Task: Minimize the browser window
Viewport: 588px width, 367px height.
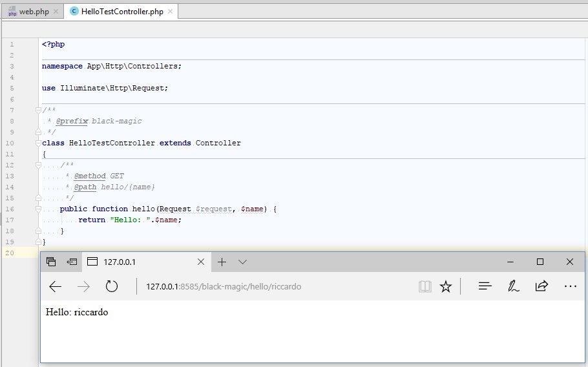Action: coord(510,262)
